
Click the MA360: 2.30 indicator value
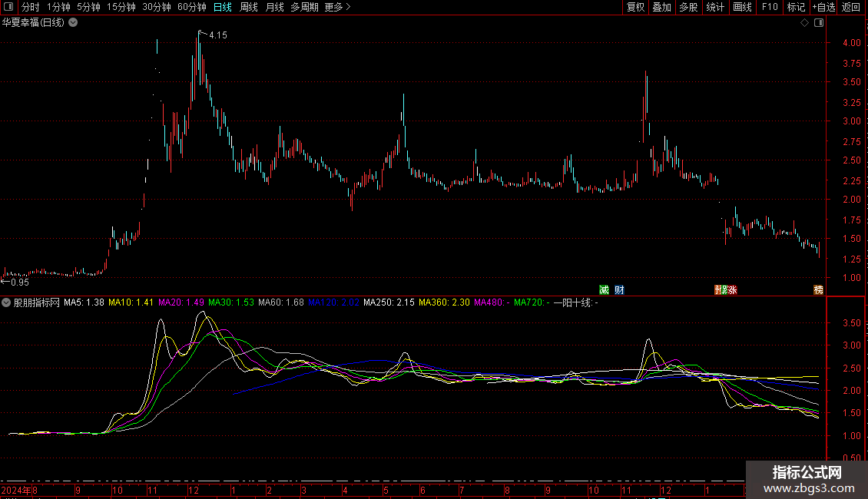point(444,302)
